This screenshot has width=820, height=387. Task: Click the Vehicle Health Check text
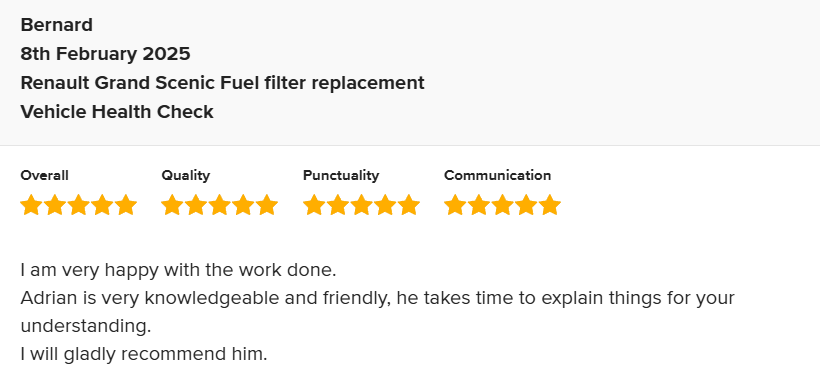[x=117, y=112]
